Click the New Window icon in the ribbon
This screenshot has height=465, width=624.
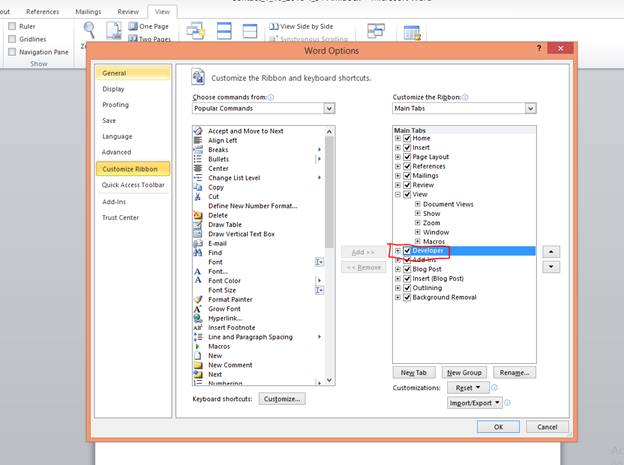[195, 31]
